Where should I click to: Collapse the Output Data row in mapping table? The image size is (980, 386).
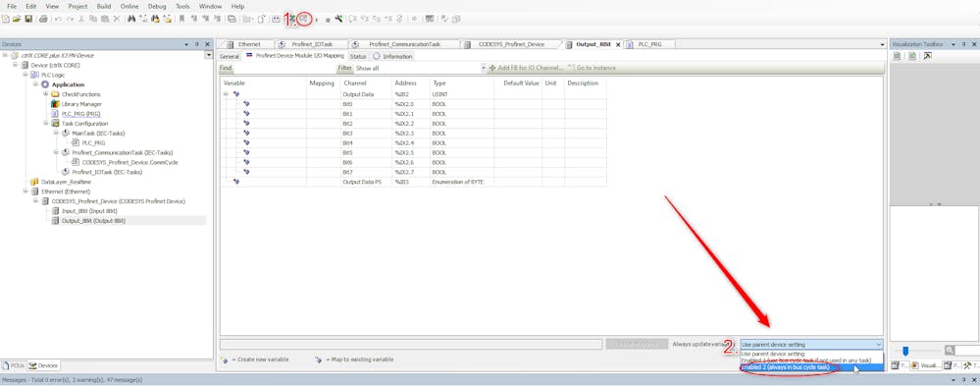tap(225, 94)
